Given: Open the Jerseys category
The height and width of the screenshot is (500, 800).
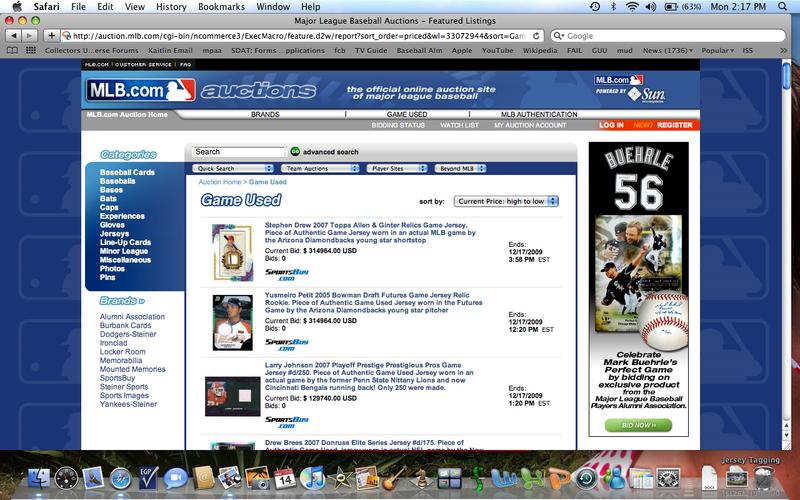Looking at the screenshot, I should click(114, 234).
